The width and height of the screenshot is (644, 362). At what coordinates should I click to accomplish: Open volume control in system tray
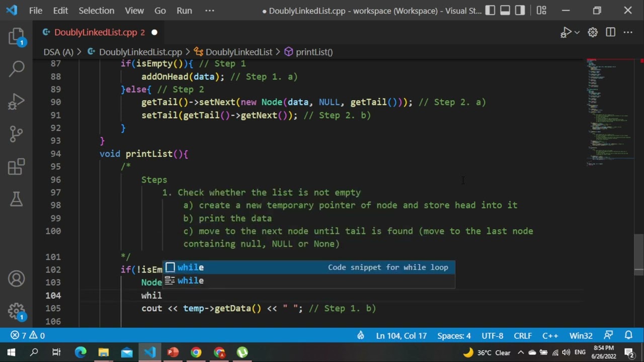566,352
